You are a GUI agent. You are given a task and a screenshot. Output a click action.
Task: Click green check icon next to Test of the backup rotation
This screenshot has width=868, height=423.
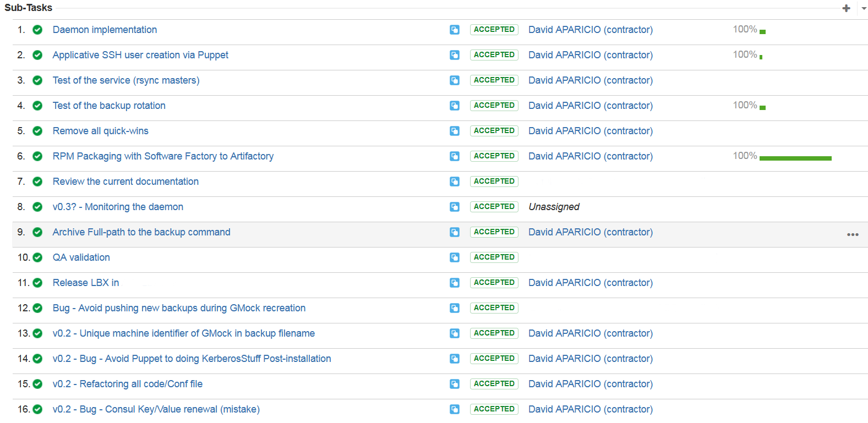pyautogui.click(x=37, y=106)
